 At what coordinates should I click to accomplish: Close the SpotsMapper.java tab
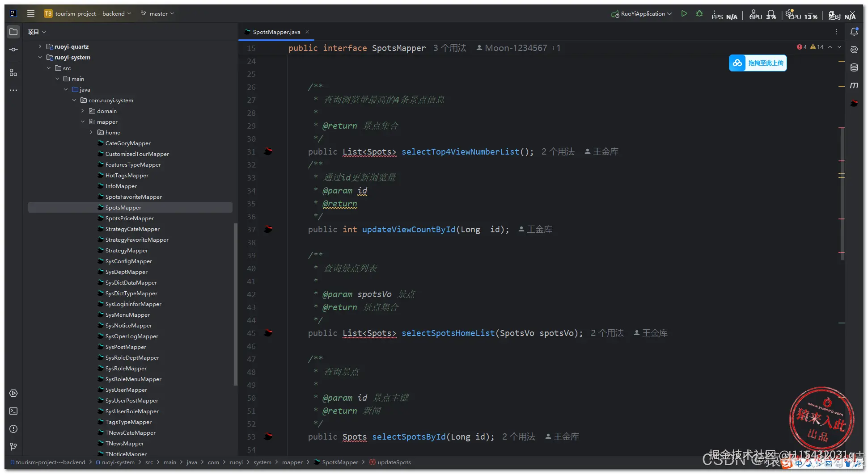pos(307,32)
